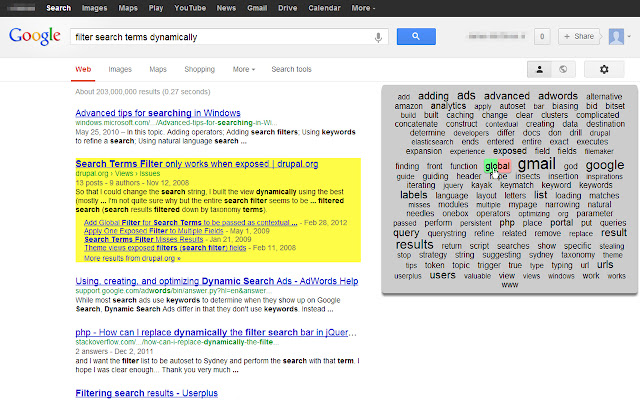This screenshot has width=640, height=400.
Task: Open Search Terms Filter drupal.org result
Action: tap(197, 164)
